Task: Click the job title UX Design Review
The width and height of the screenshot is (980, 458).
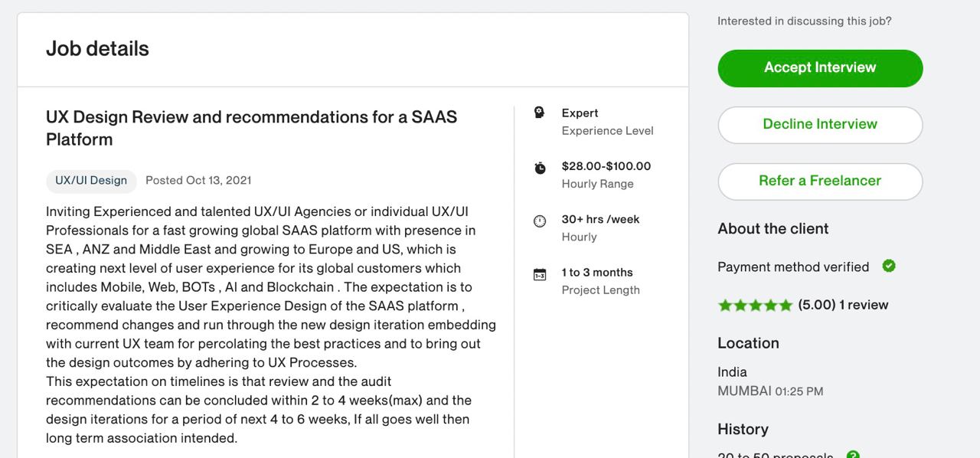Action: (x=251, y=128)
